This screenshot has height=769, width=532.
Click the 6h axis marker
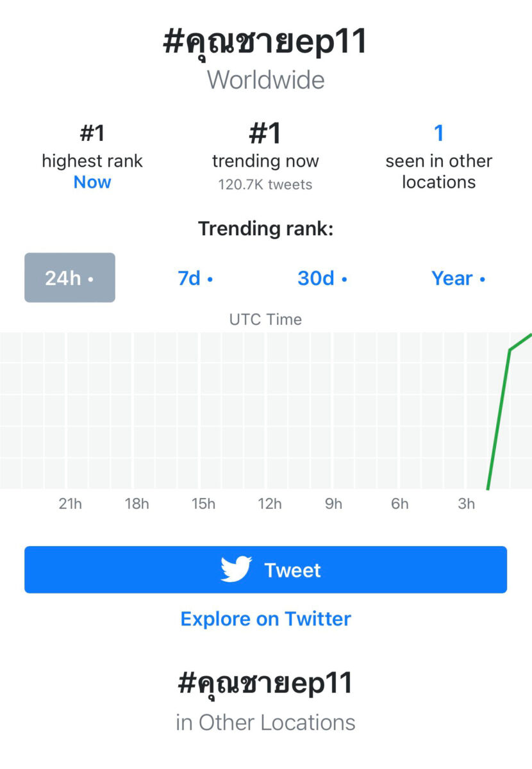coord(399,504)
